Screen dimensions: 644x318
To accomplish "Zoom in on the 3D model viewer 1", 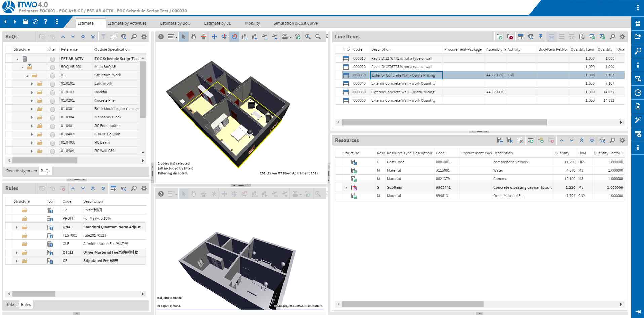I will (x=308, y=37).
